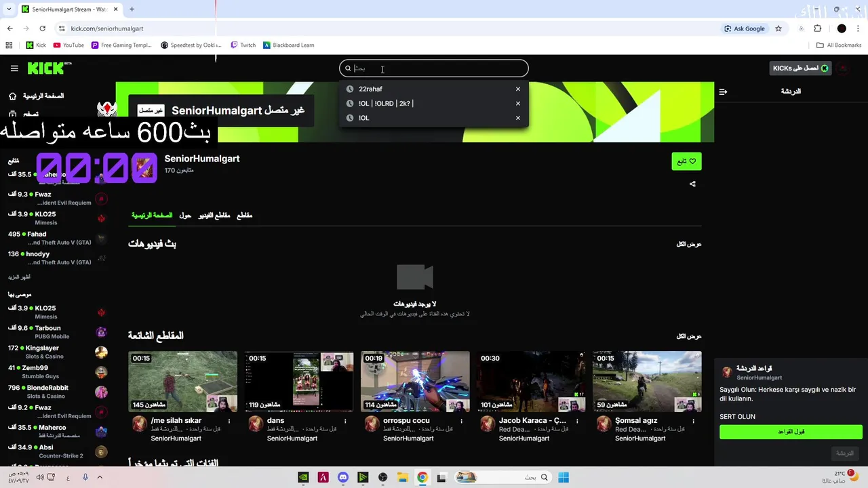Screen dimensions: 868x488
Task: Open Tarboun recommended channel
Action: coord(57,332)
